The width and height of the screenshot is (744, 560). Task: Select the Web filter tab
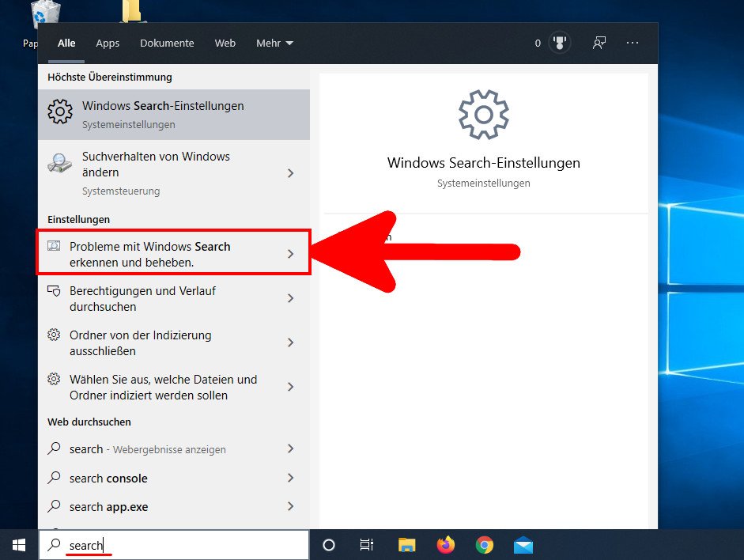pos(225,43)
